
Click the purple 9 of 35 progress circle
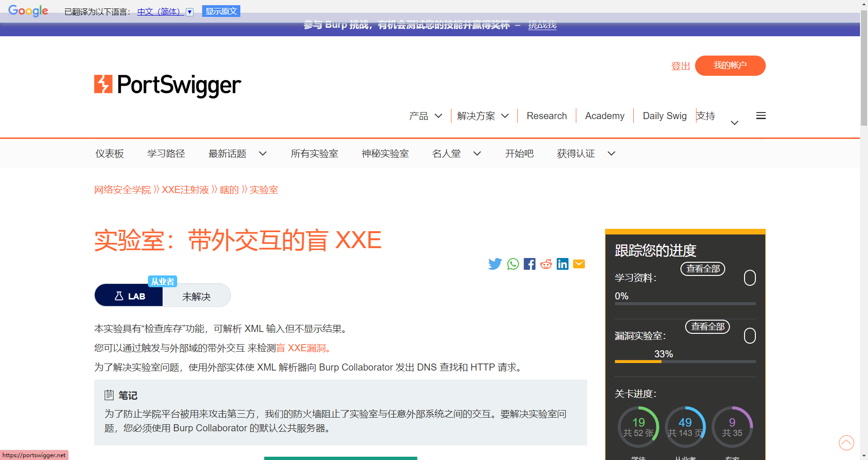pos(732,427)
